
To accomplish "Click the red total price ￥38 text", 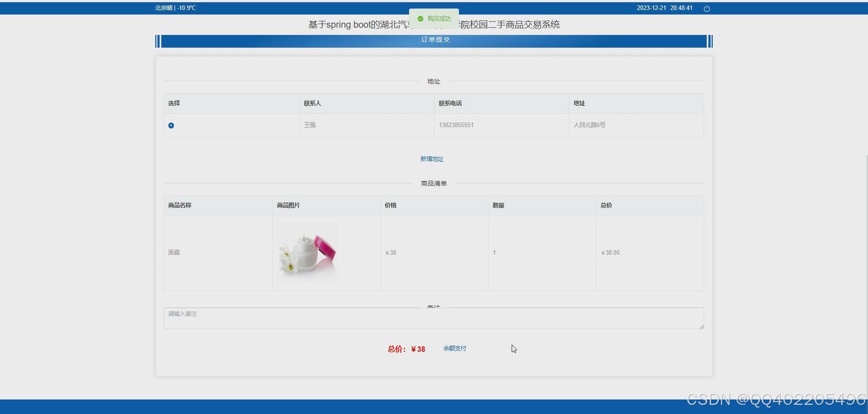I will pyautogui.click(x=405, y=349).
